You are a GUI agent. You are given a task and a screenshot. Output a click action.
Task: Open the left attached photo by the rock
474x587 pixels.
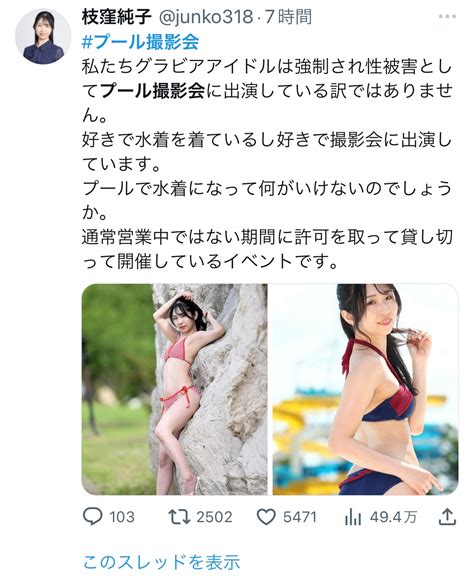[x=174, y=389]
